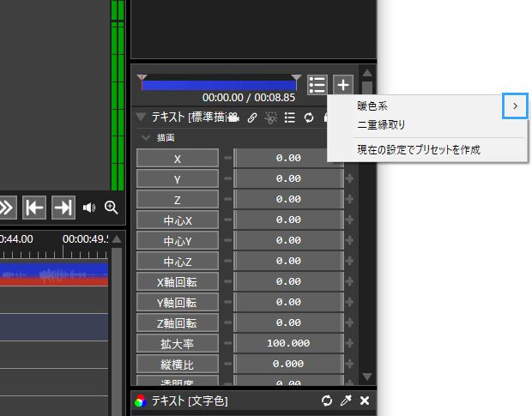The height and width of the screenshot is (416, 532).
Task: Select the dark blue object on timeline layer
Action: [x=54, y=327]
